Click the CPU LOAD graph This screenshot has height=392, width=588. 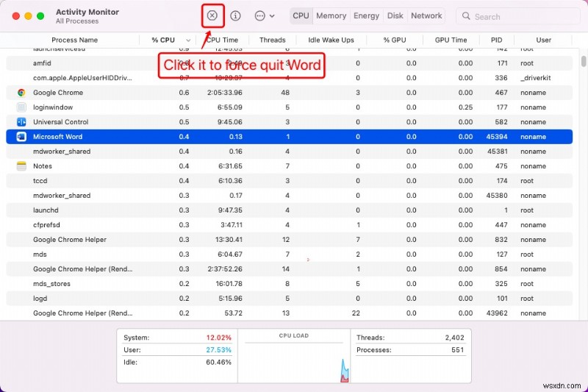click(x=294, y=363)
